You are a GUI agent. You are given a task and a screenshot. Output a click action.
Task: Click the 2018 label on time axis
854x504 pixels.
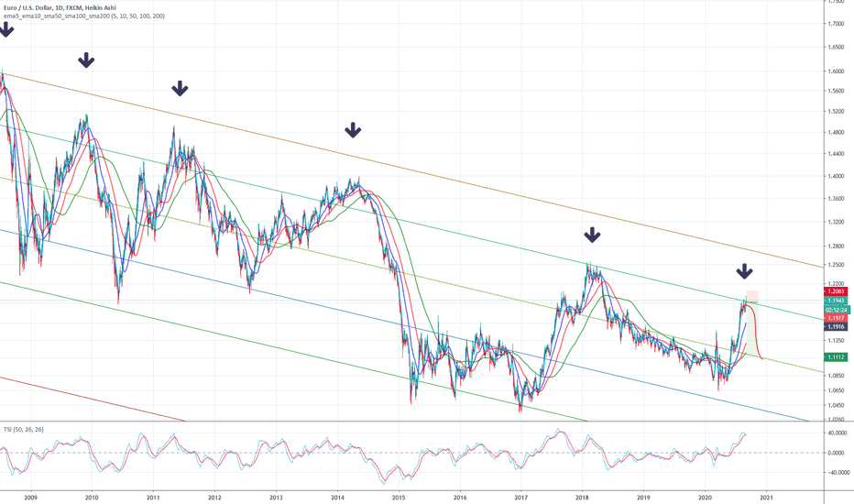click(x=582, y=497)
